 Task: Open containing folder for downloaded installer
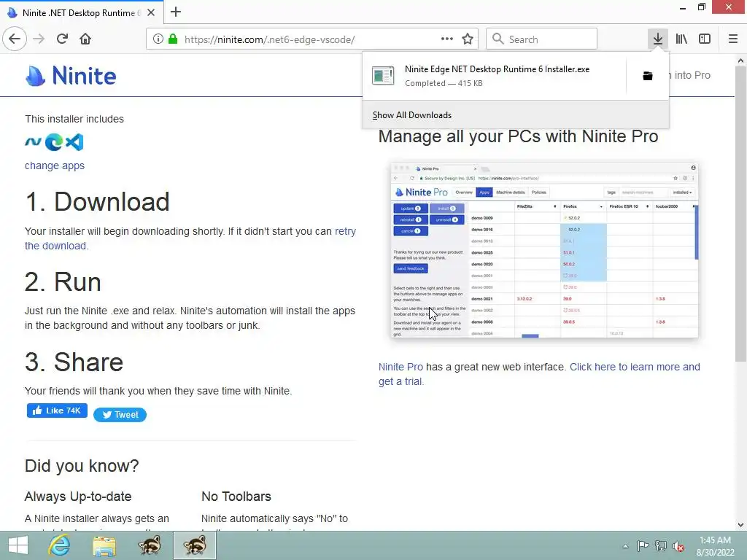coord(648,76)
